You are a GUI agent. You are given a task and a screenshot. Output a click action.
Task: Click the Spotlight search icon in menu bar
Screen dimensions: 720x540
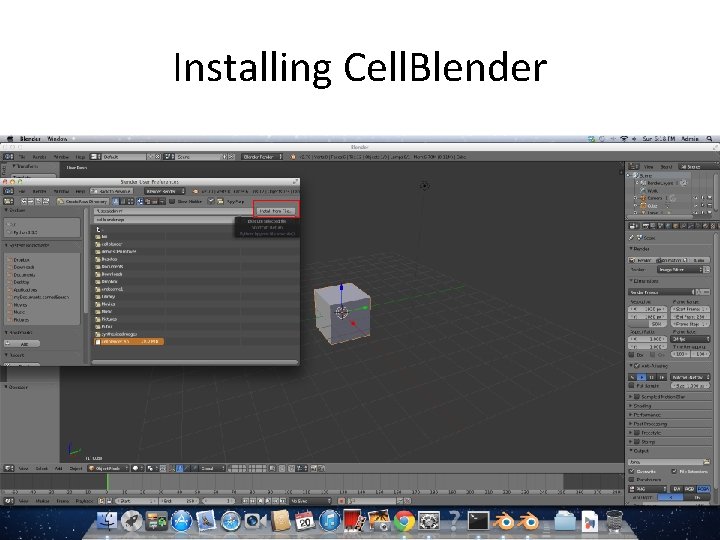710,138
